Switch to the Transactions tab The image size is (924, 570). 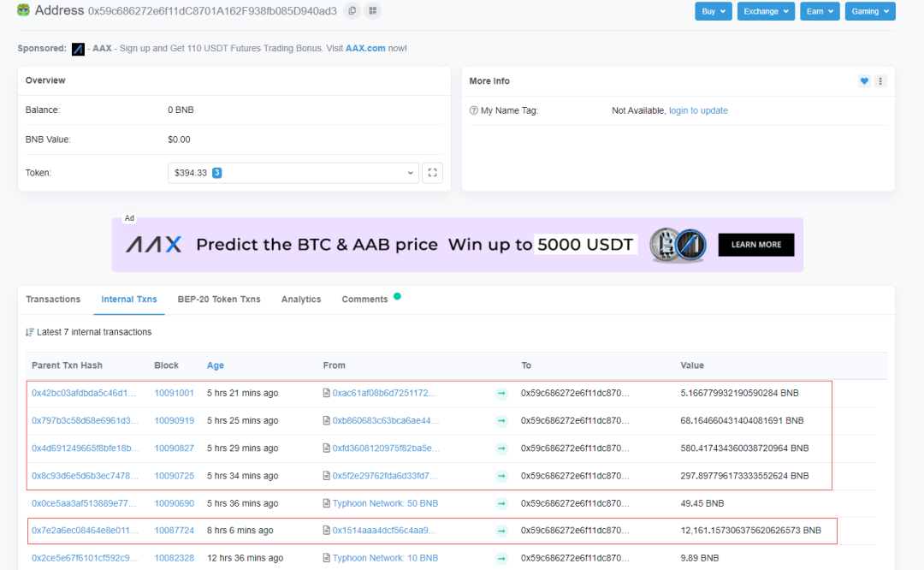click(x=53, y=300)
